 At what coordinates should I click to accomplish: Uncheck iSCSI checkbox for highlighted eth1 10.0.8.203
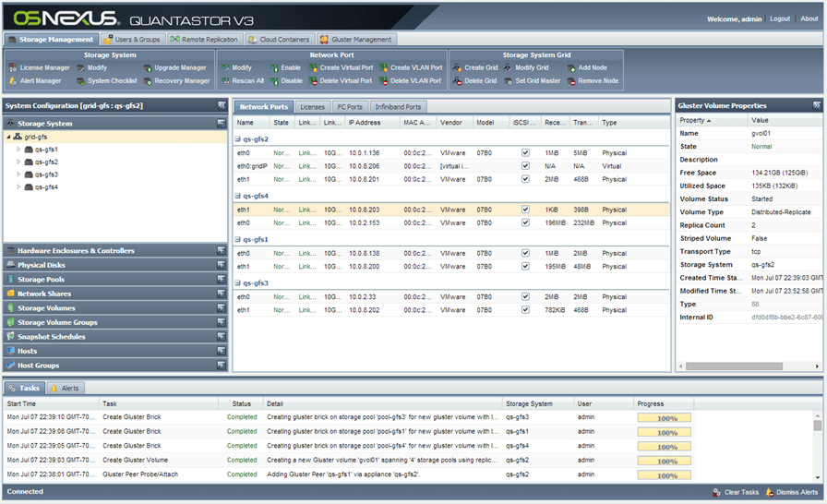pyautogui.click(x=525, y=210)
